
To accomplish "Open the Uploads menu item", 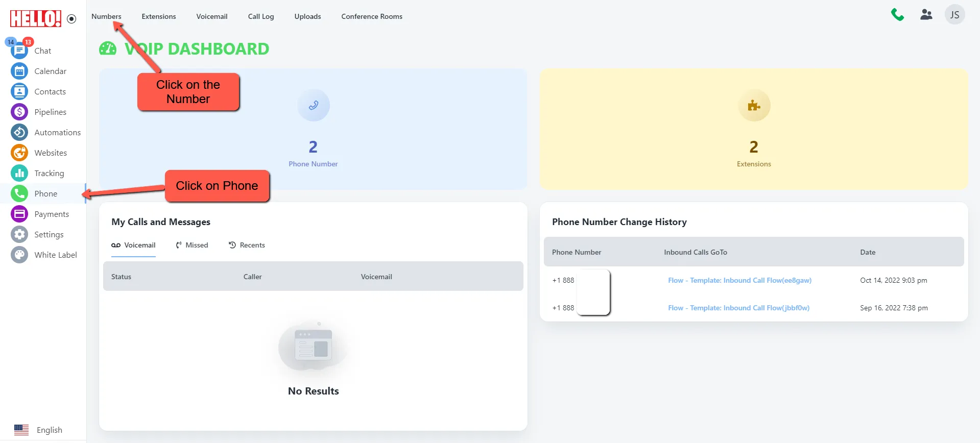I will 307,16.
